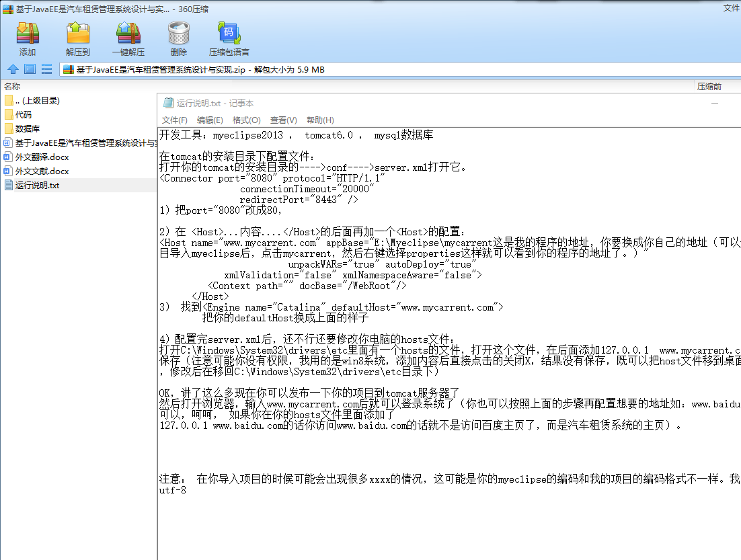Click the 把你的defaultHost换成上面的样子 line
Screen dimensions: 741x560
point(285,318)
